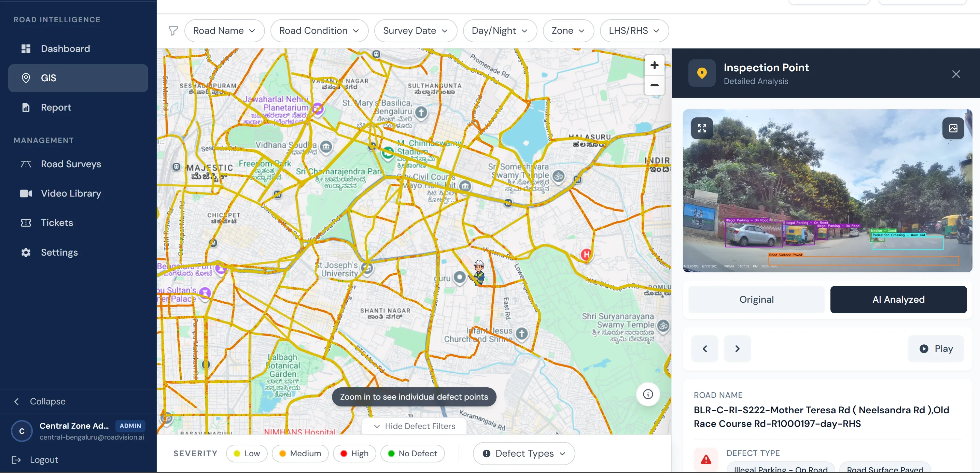Click the Logout link
The width and height of the screenshot is (980, 473).
click(x=35, y=460)
